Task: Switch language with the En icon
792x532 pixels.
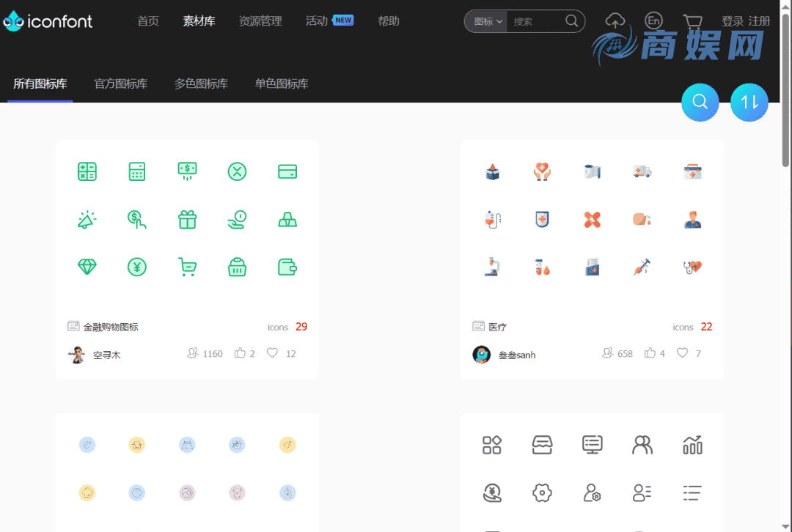Action: (653, 21)
